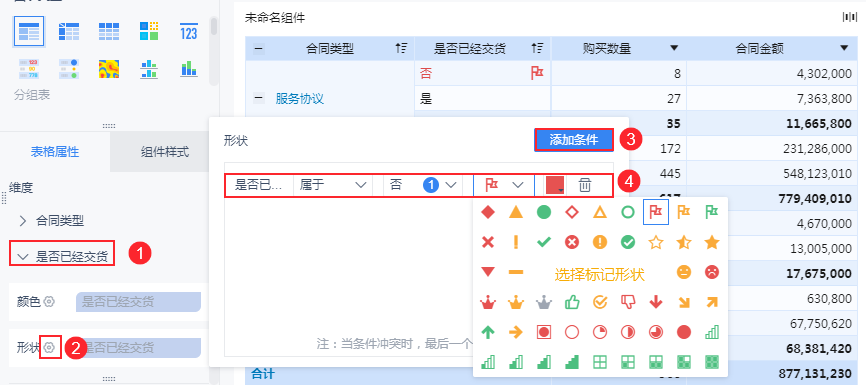Pick the orange right arrow marker

[x=516, y=332]
